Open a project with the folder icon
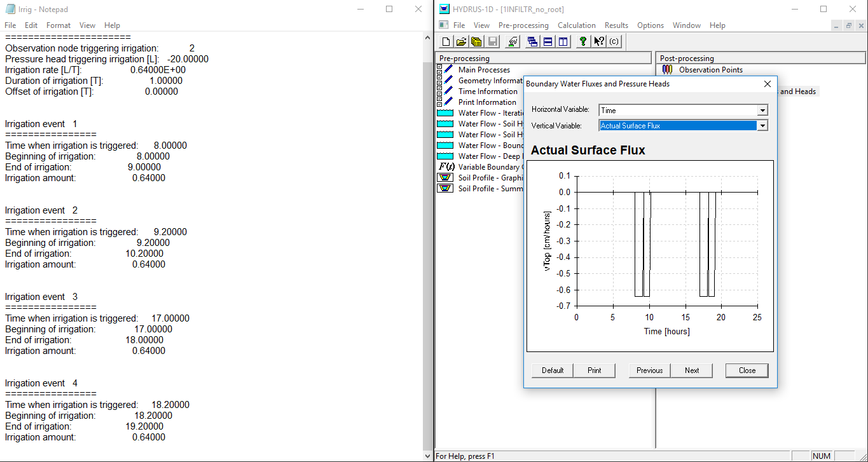 (x=461, y=41)
